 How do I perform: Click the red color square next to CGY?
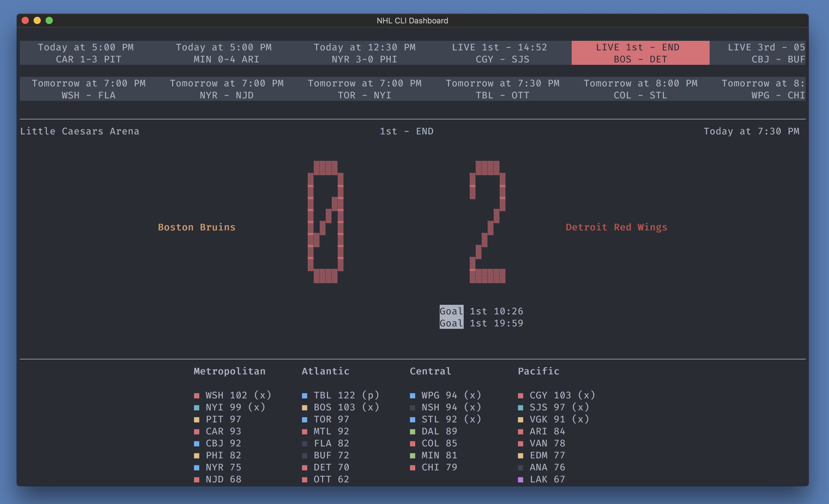coord(520,396)
